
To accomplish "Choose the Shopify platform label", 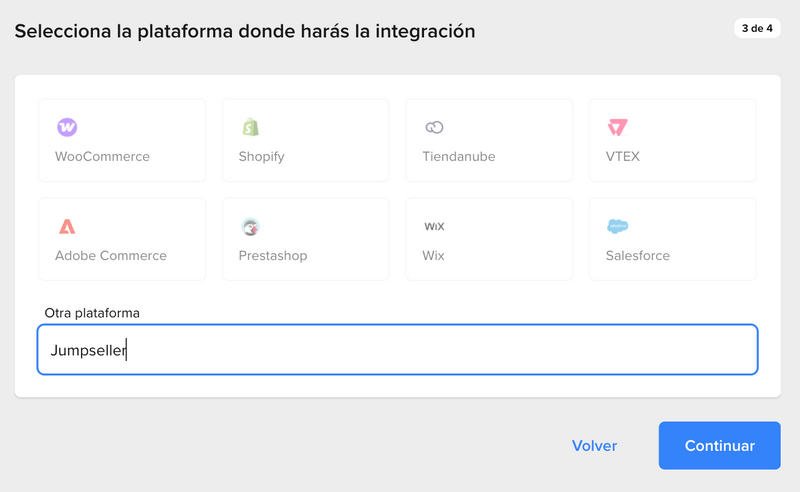I will 261,157.
